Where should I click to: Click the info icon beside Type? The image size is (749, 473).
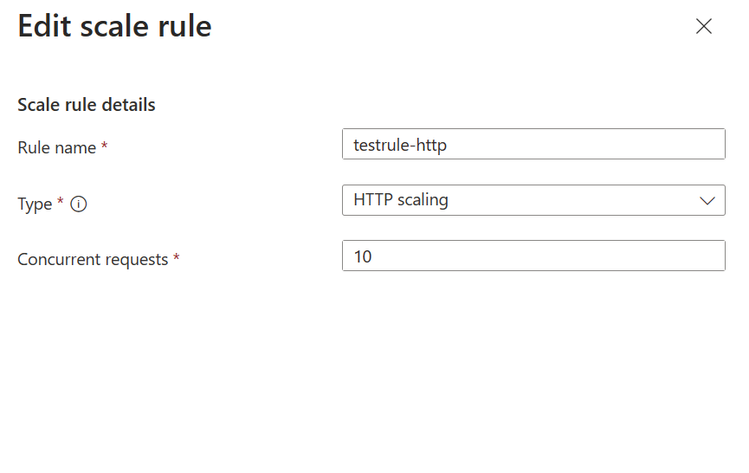point(79,204)
